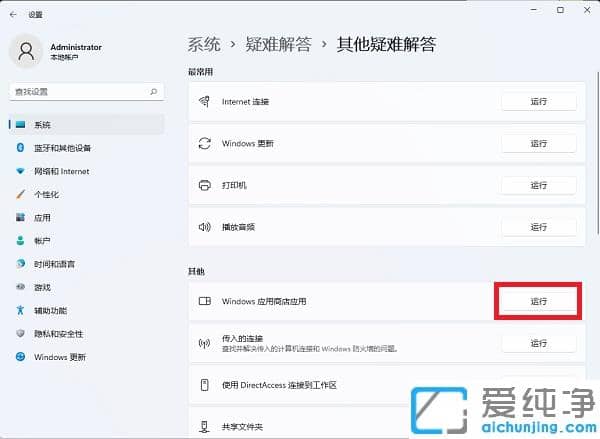Minimize the Settings window
Screen dimensions: 600x439
pyautogui.click(x=535, y=10)
